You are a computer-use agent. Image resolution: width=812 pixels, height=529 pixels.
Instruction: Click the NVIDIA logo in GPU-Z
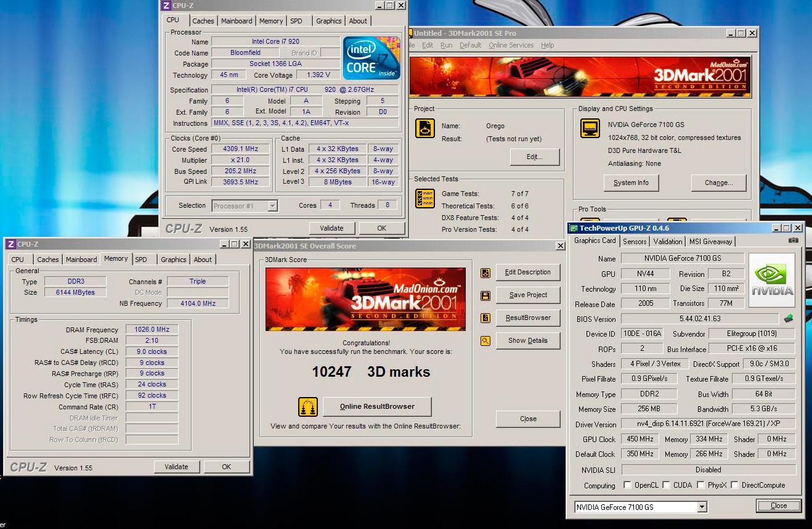[x=772, y=281]
